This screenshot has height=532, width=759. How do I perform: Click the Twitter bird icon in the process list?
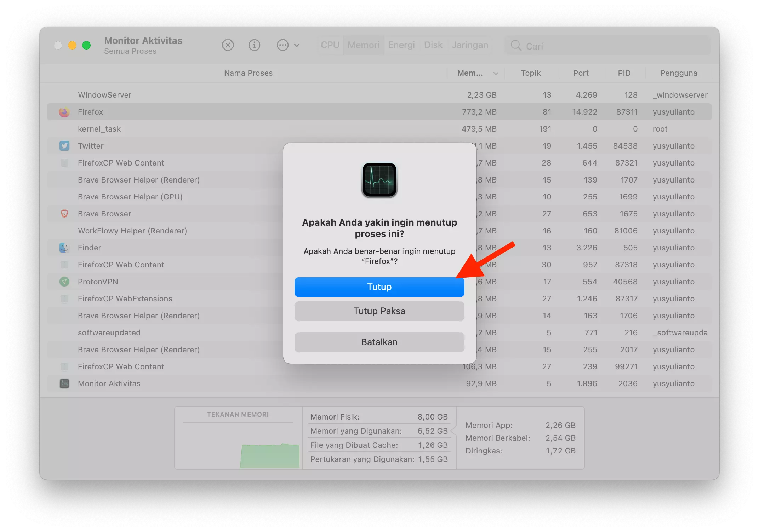pos(64,146)
